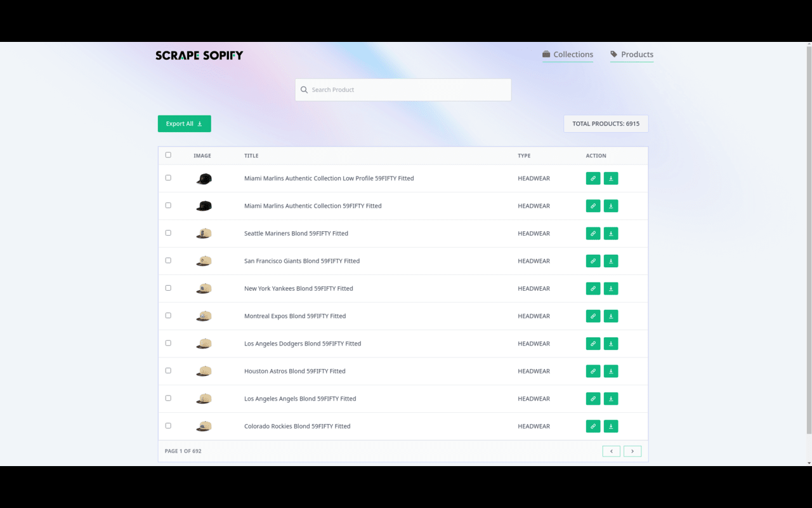Open link for Colorado Rockies Blond
Screen dimensions: 812x508
[593, 426]
